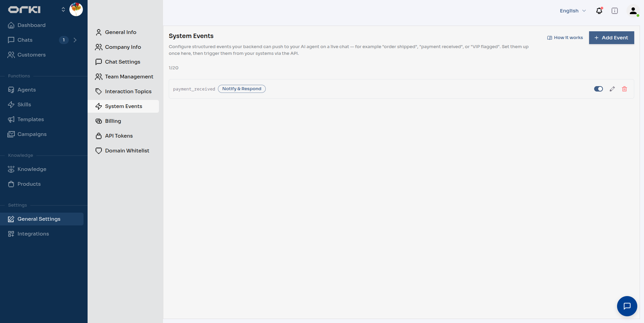Click the workspace avatar image

(76, 9)
